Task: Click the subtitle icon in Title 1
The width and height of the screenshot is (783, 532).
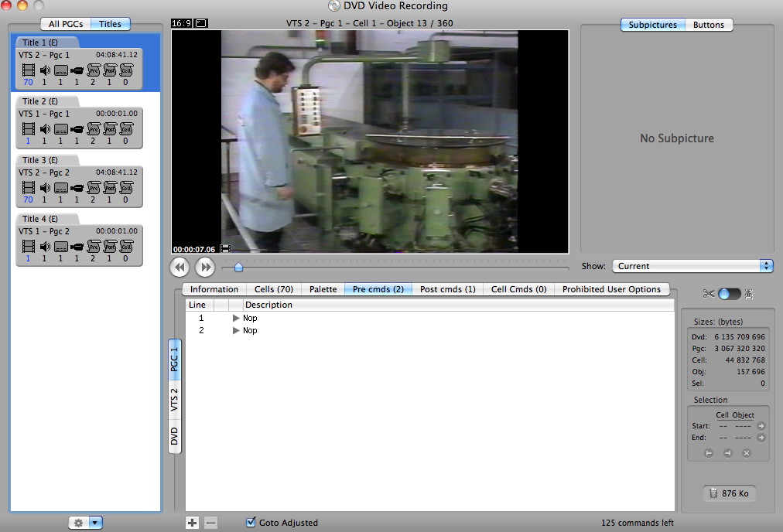Action: pos(61,71)
